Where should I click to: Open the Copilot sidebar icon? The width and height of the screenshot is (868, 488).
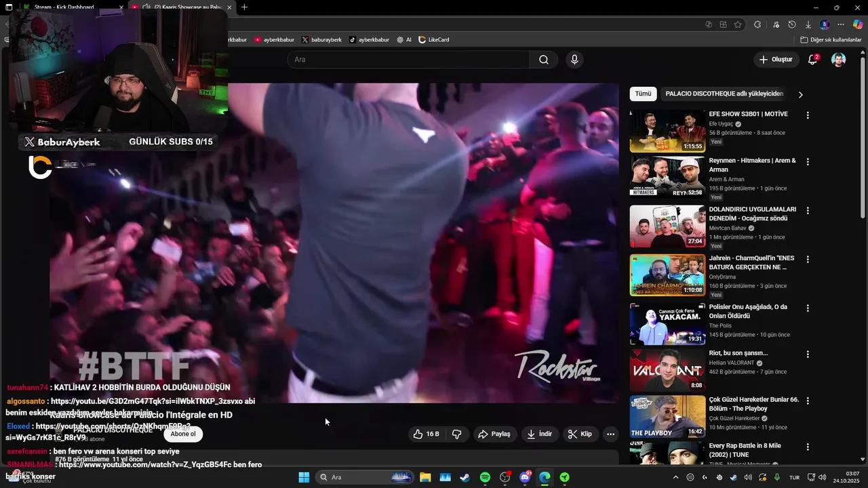[x=858, y=24]
